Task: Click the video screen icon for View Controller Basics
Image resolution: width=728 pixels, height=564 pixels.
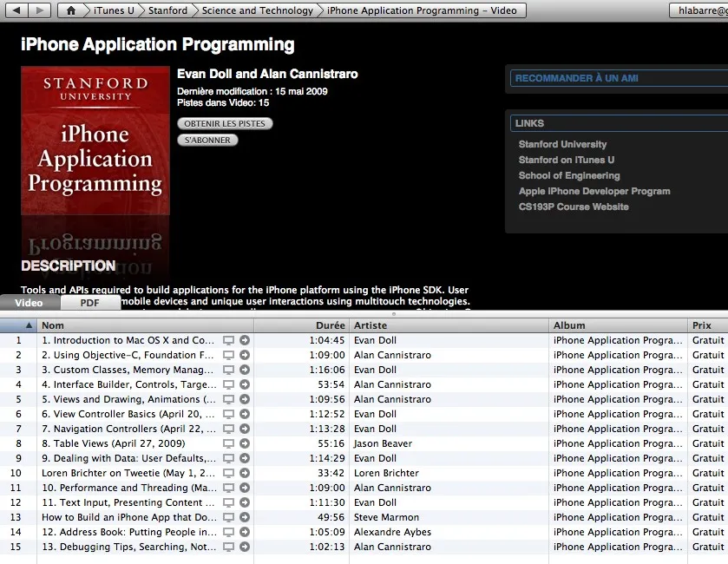Action: pyautogui.click(x=228, y=414)
